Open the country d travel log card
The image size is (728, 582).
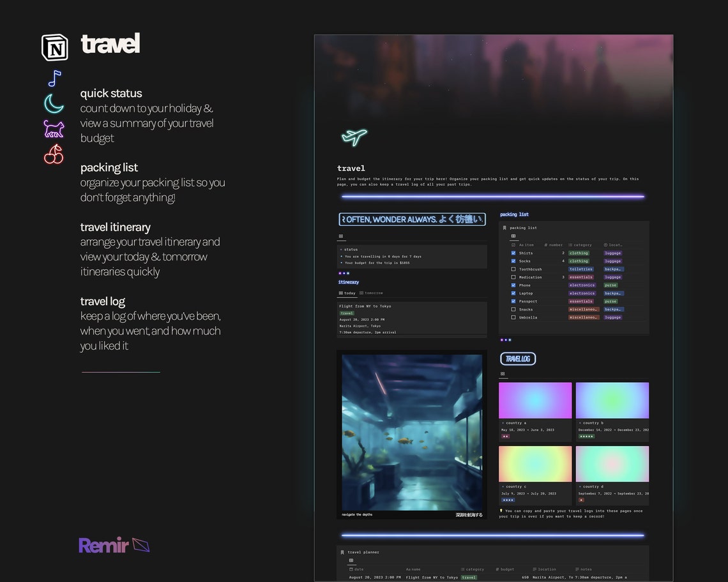(612, 475)
